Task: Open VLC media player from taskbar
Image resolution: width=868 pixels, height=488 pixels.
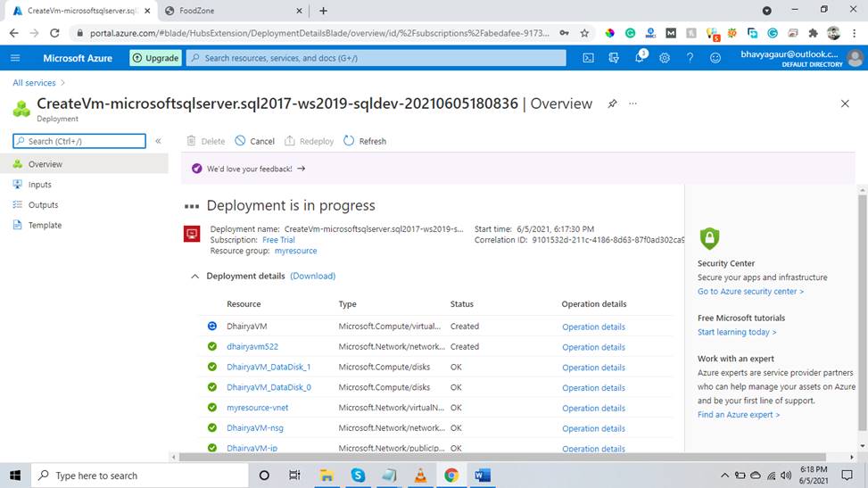Action: (x=420, y=476)
